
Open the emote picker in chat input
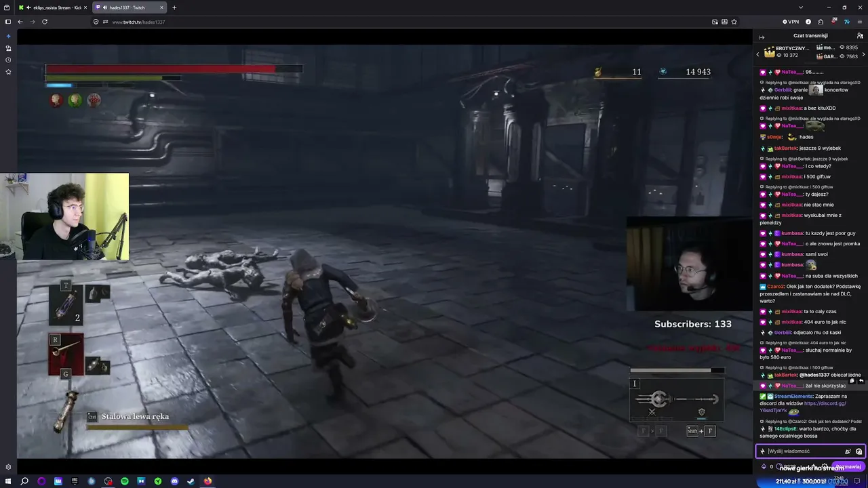(x=859, y=451)
